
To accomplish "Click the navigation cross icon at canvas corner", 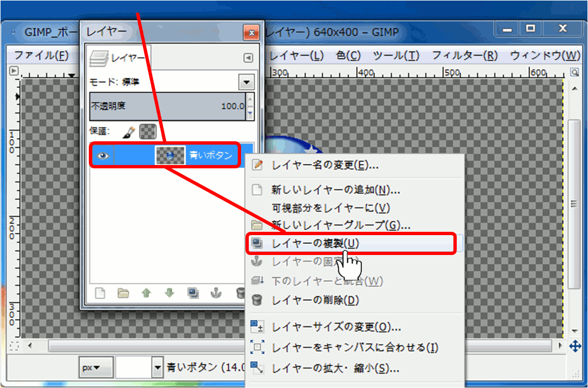I will pyautogui.click(x=574, y=346).
